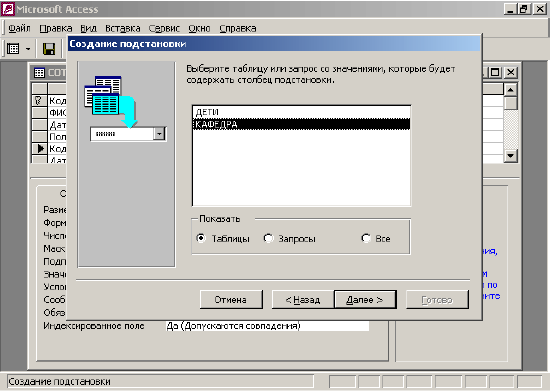Open the Окно menu
550x391 pixels.
point(199,28)
